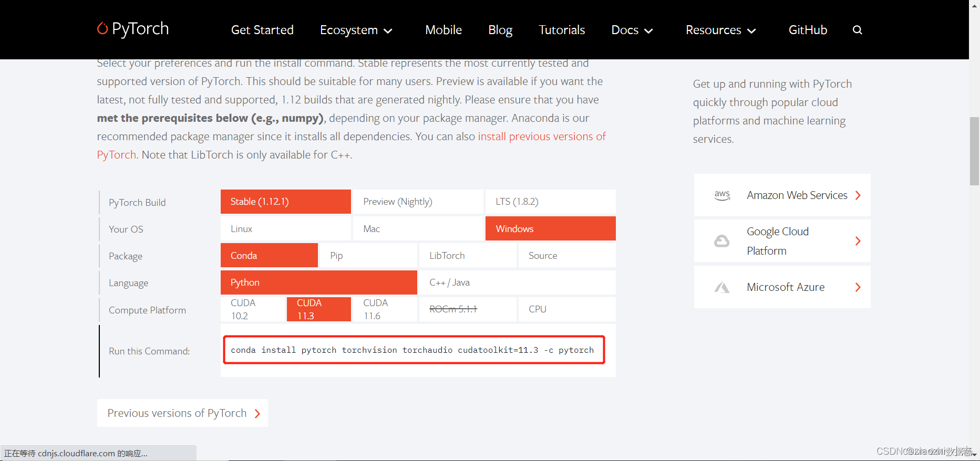Click the scrollbar down arrow
The height and width of the screenshot is (461, 980).
click(x=974, y=456)
